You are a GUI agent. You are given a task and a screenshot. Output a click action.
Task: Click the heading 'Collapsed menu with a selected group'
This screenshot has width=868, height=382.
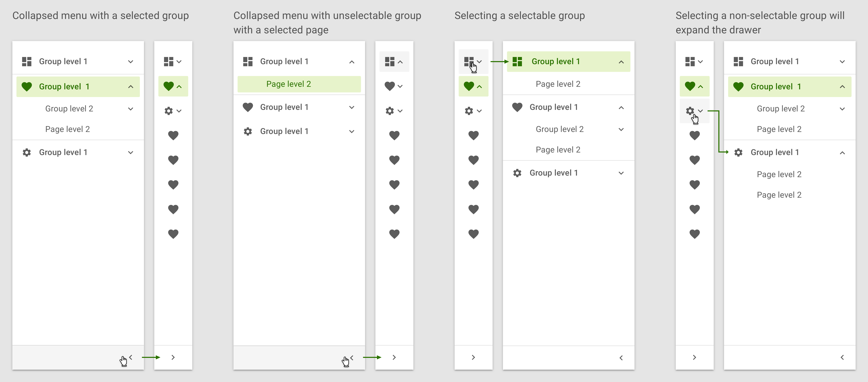tap(100, 15)
